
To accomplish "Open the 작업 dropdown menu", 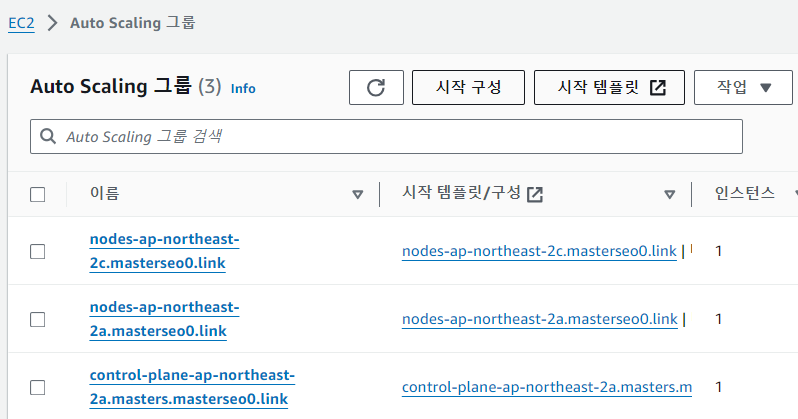I will pos(743,88).
